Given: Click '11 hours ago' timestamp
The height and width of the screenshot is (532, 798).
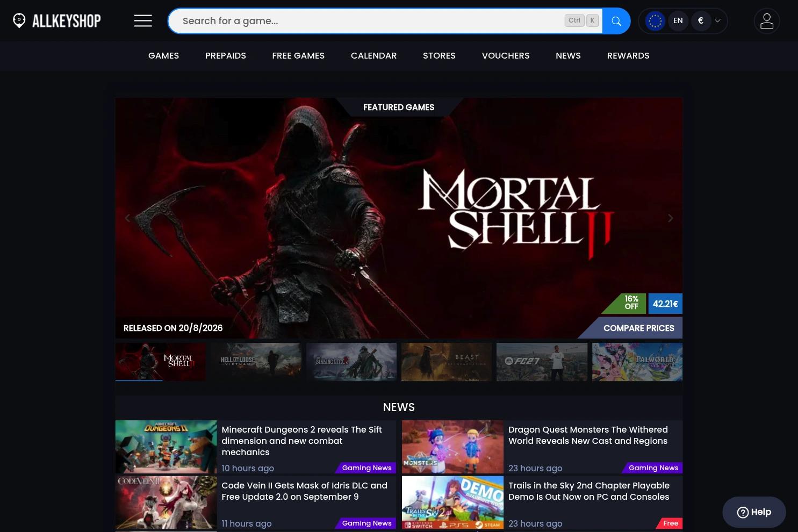Looking at the screenshot, I should pyautogui.click(x=247, y=524).
